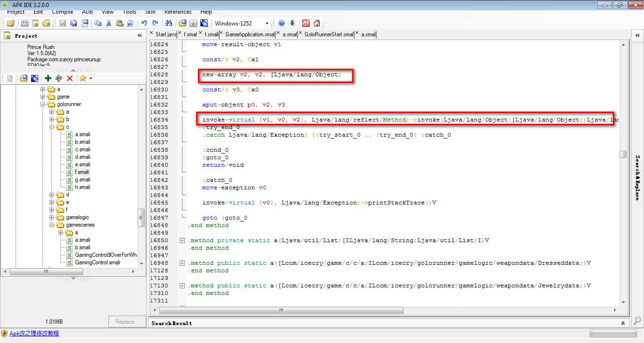Click the Redo arrow in toolbar
The height and width of the screenshot is (343, 644).
(155, 23)
